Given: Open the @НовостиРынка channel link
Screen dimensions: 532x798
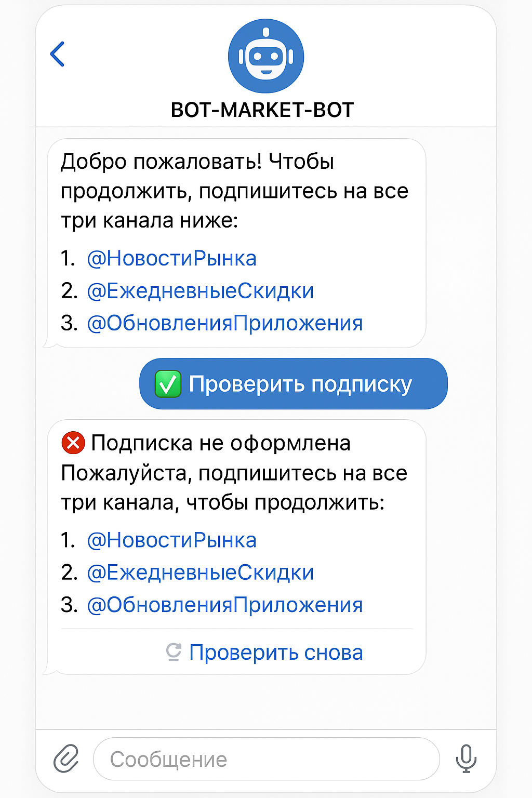Looking at the screenshot, I should pos(171,258).
